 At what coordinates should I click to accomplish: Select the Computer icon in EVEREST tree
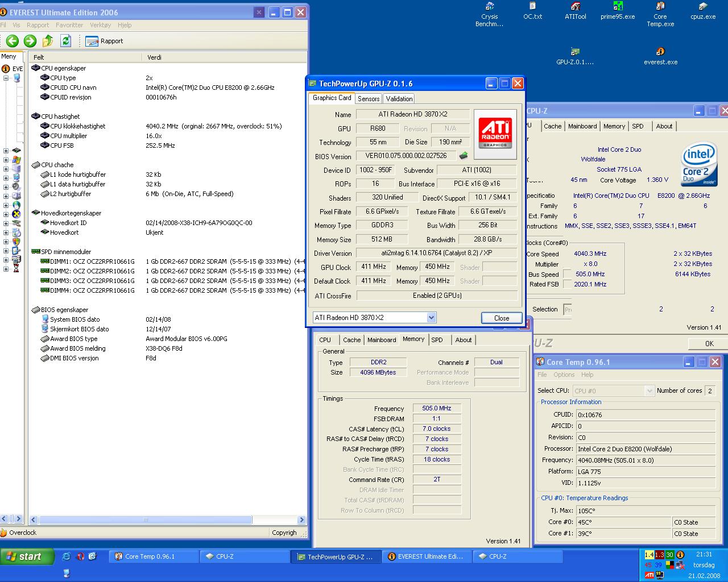click(16, 78)
